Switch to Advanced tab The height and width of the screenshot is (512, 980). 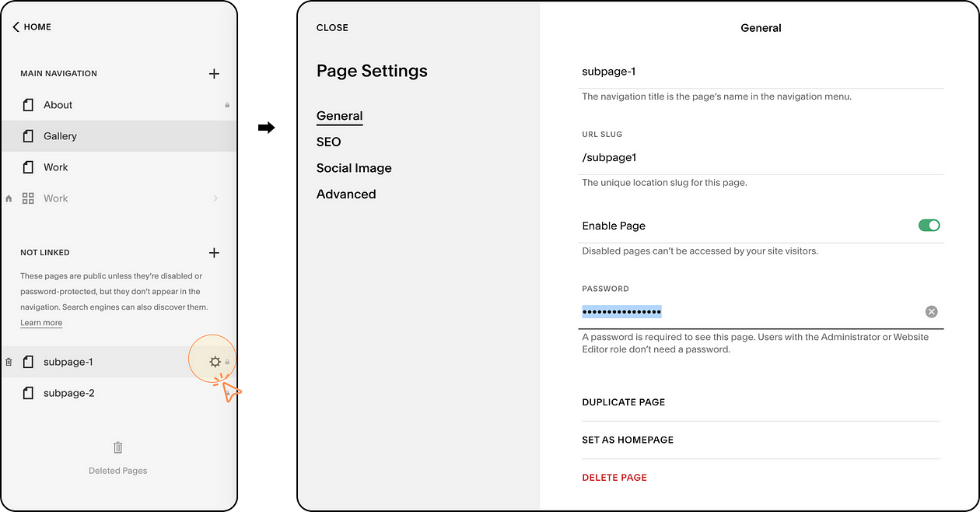[346, 194]
